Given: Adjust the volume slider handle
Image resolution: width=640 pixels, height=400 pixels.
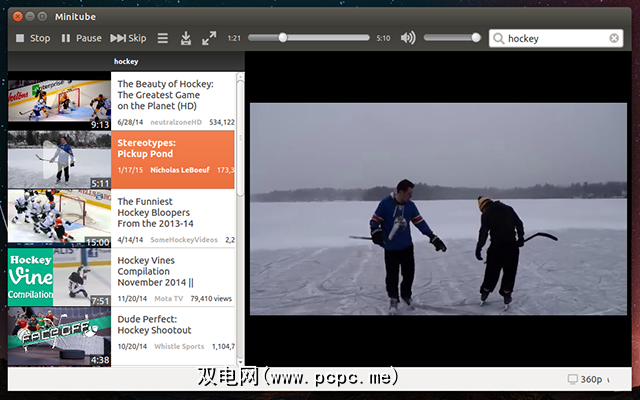Looking at the screenshot, I should pos(476,38).
